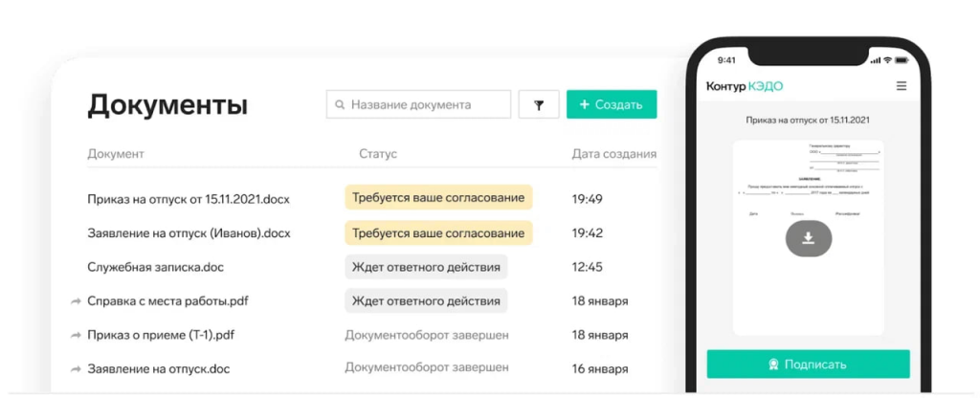Viewport: 980px width, 398px height.
Task: Open the hamburger menu in the phone app
Action: click(902, 86)
